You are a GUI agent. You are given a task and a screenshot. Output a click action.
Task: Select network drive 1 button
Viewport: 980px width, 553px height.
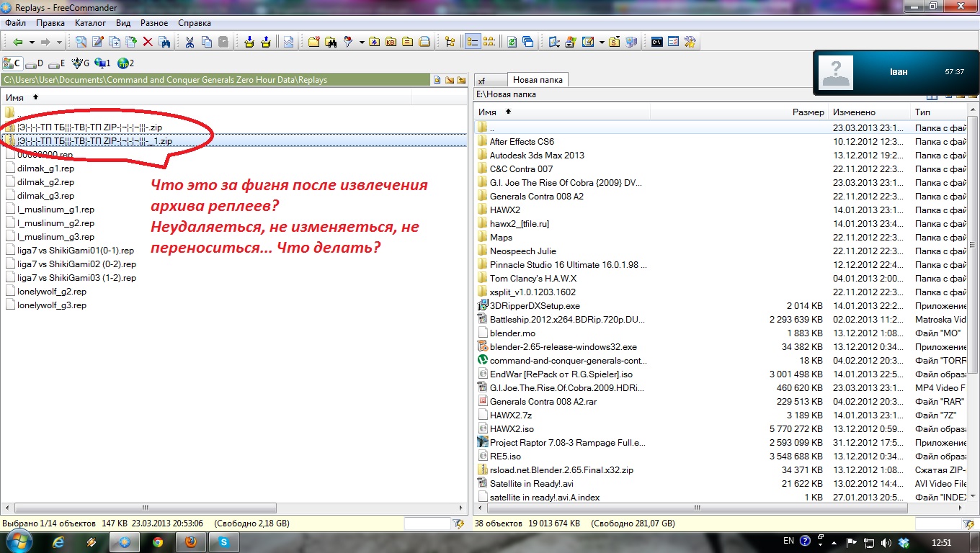103,63
